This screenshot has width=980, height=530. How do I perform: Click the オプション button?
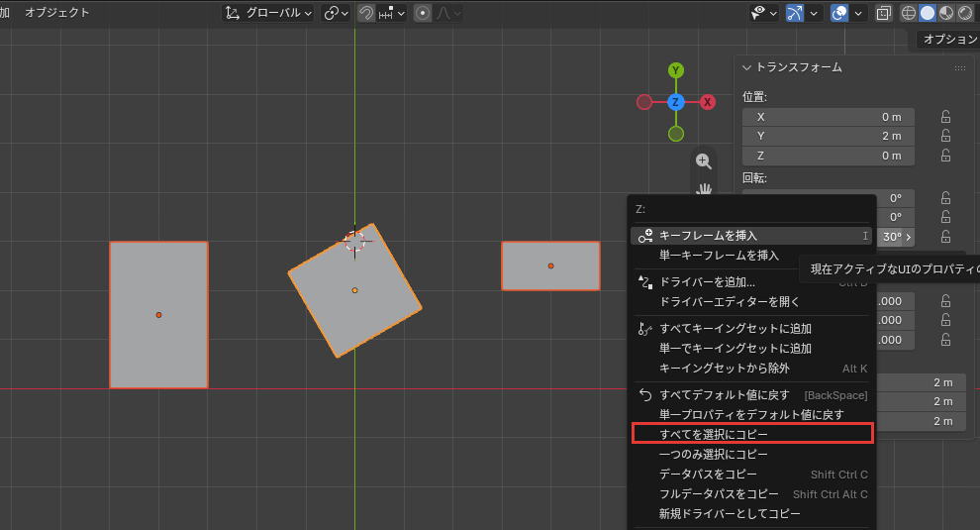[948, 40]
